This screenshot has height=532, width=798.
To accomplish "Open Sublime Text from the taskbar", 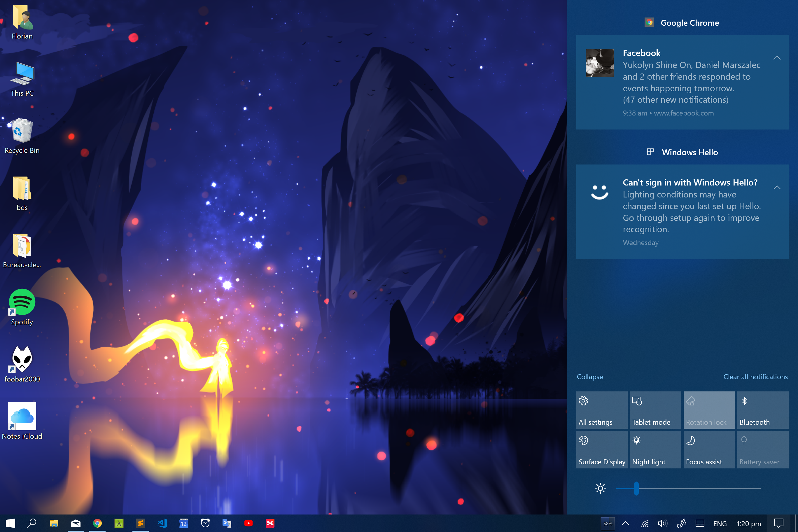I will point(141,524).
